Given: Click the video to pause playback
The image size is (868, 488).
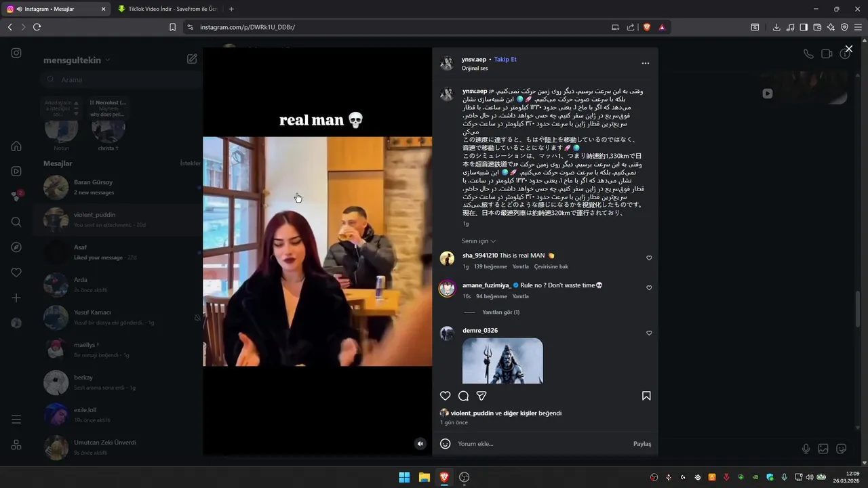Looking at the screenshot, I should 317,251.
